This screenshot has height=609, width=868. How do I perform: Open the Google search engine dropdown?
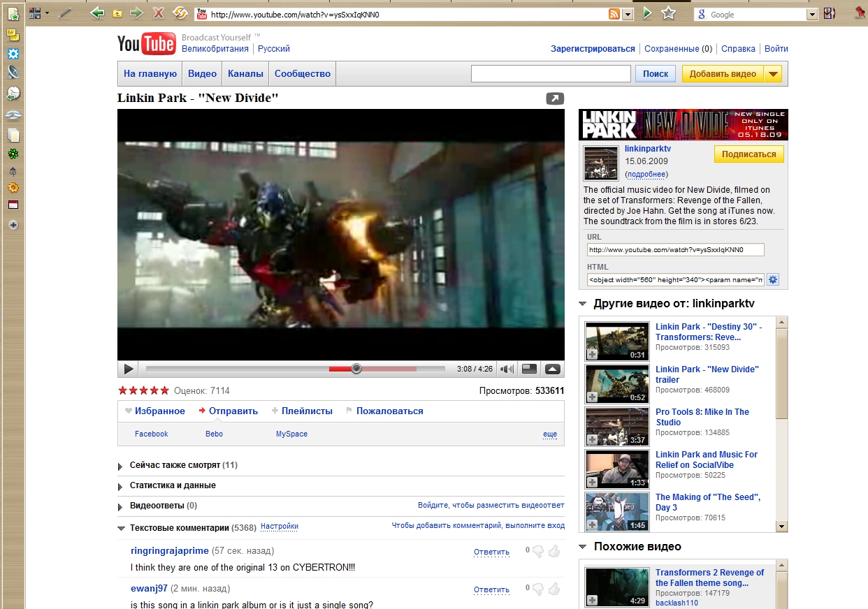812,14
